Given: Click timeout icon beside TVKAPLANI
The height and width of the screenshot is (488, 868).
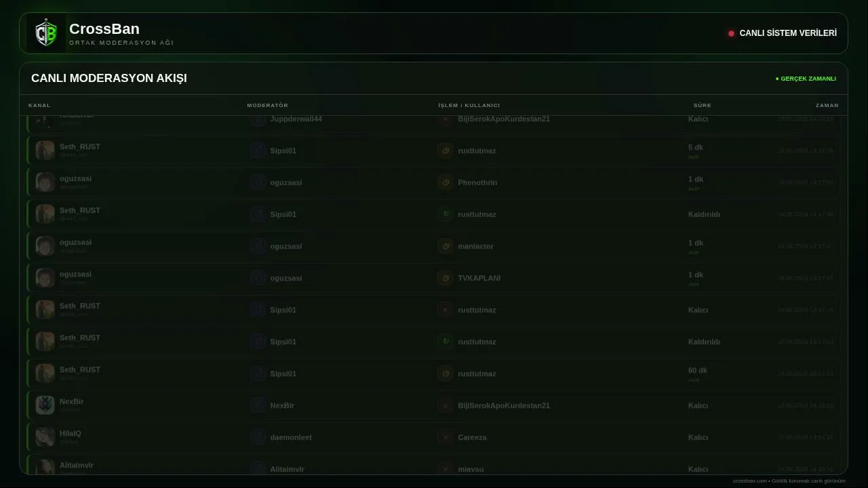Looking at the screenshot, I should pos(446,278).
